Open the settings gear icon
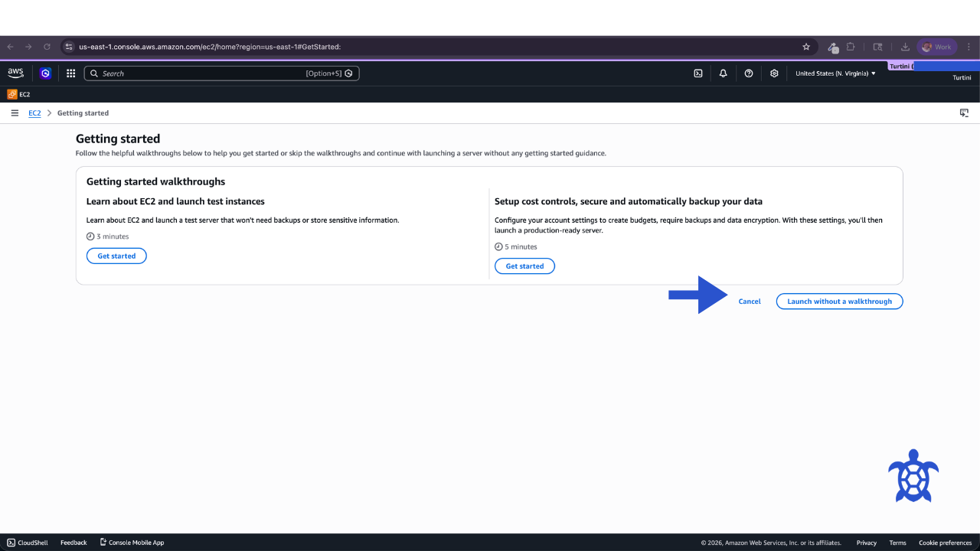 [x=774, y=73]
